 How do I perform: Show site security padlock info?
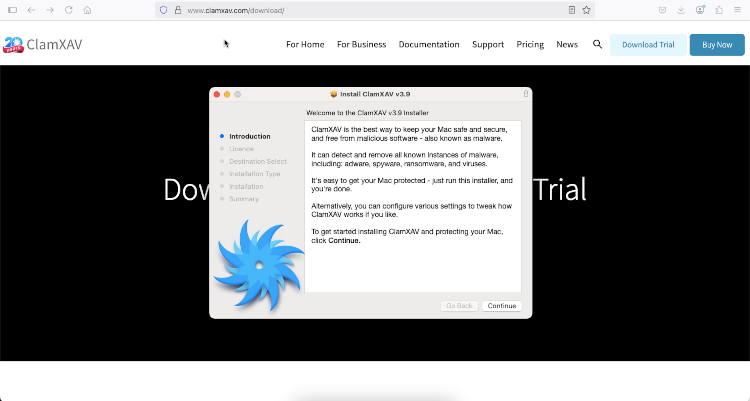(x=177, y=10)
